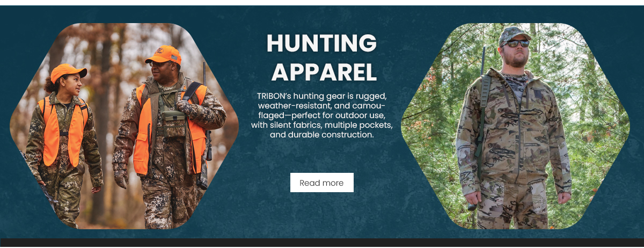Click the dark footer bar below the banner
Screen dimensions: 644x248
coord(322,243)
